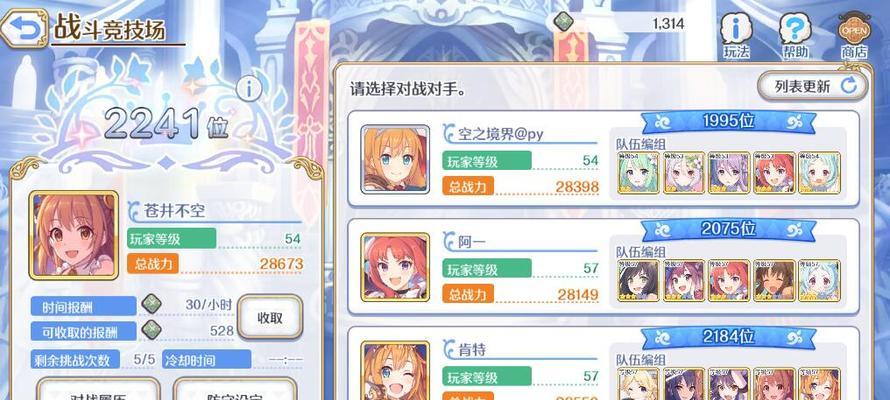The width and height of the screenshot is (890, 400).
Task: Choose the 2075位 rank banner entry
Action: click(729, 229)
